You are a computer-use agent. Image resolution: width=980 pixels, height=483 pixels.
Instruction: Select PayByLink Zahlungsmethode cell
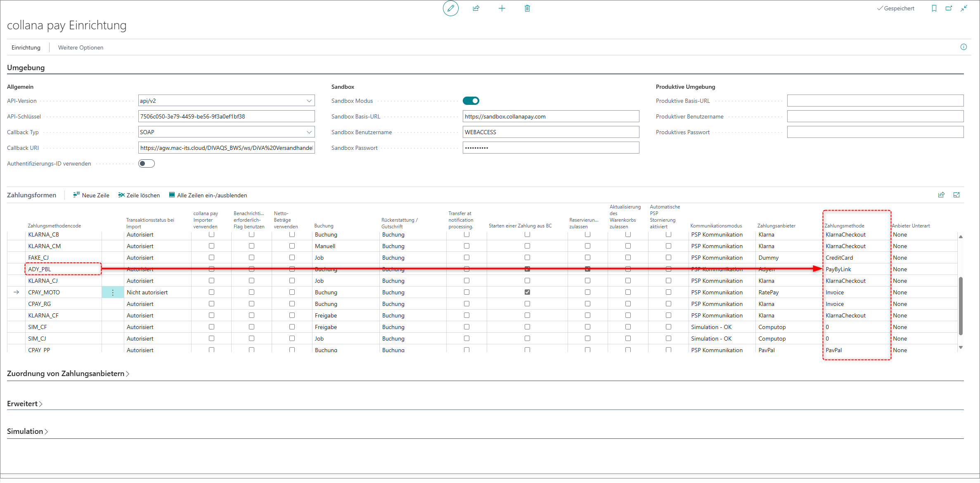856,269
